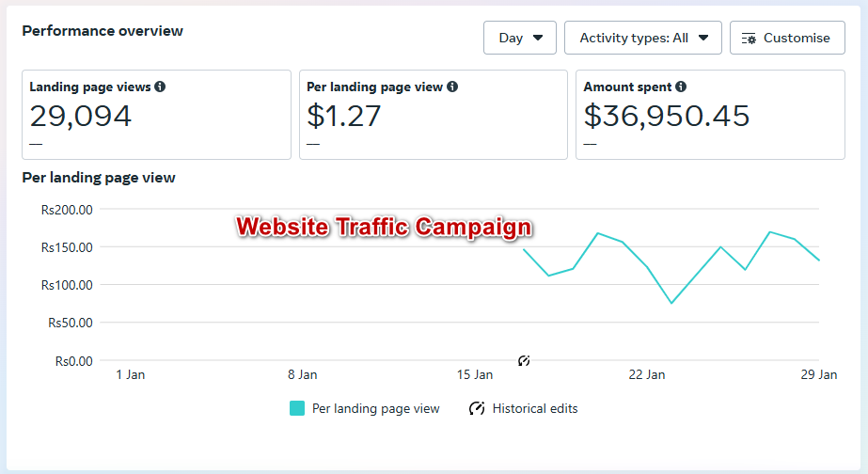Viewport: 868px width, 474px height.
Task: Click the 29 Jan axis label
Action: [819, 374]
